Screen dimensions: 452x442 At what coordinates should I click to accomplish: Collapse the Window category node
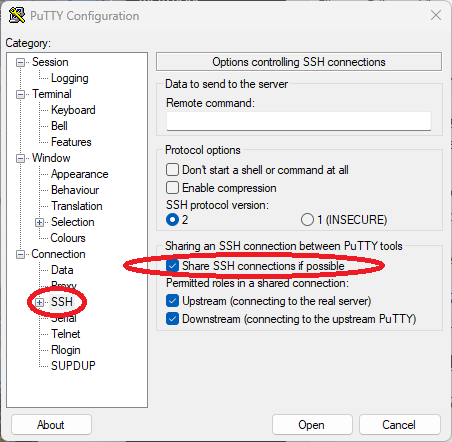[20, 158]
